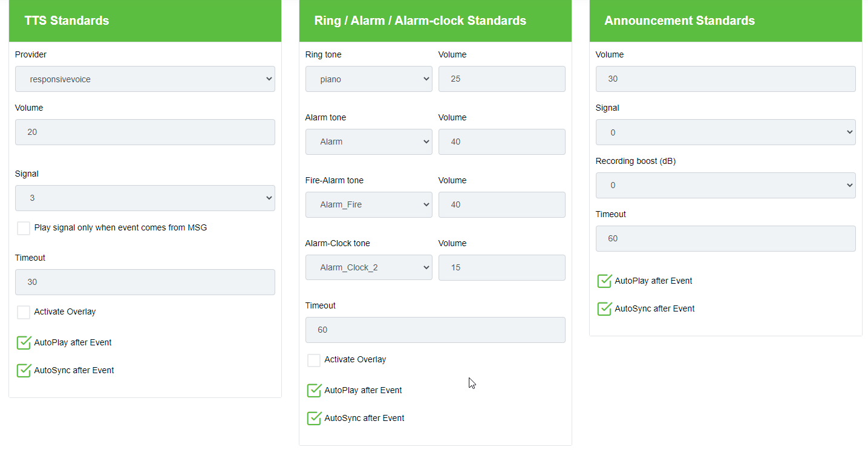This screenshot has width=868, height=450.
Task: Uncheck AutoPlay after Event in Announcement Standards
Action: [604, 281]
